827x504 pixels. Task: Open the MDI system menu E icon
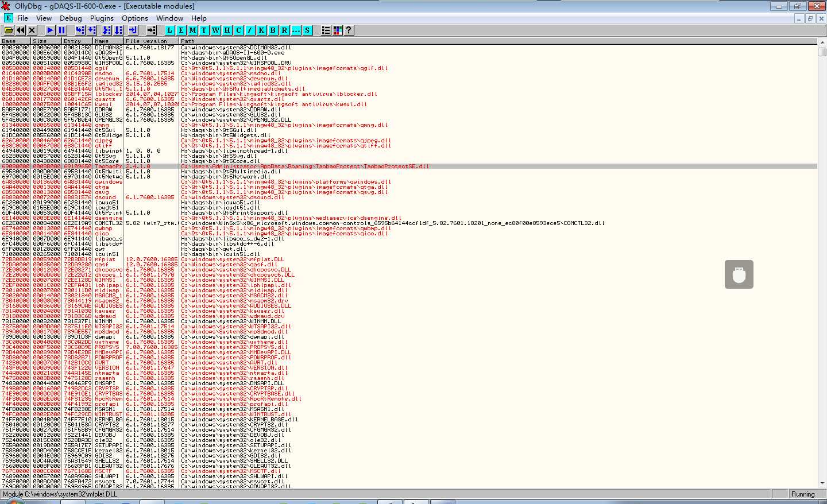[x=8, y=18]
